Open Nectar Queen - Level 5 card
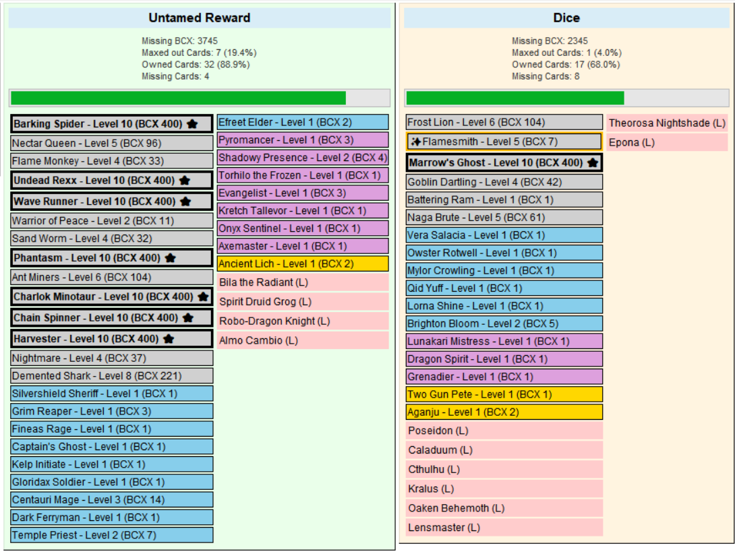This screenshot has width=735, height=560. (x=112, y=143)
